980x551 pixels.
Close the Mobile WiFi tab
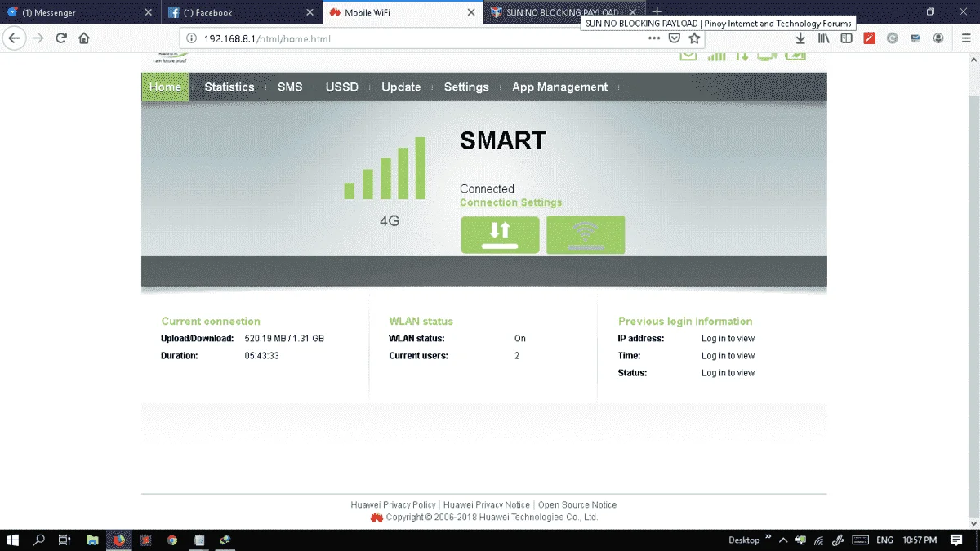pyautogui.click(x=471, y=12)
